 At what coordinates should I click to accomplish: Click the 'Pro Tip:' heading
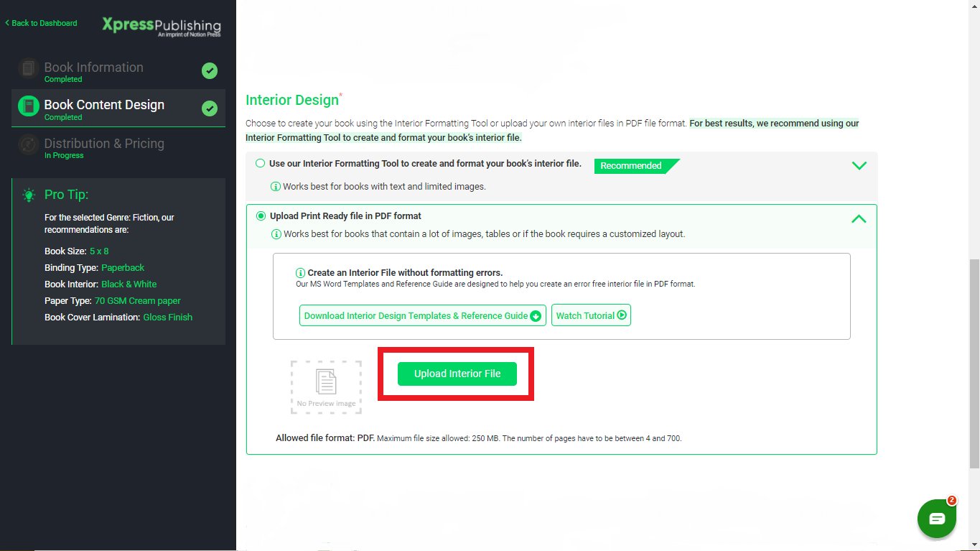(x=67, y=195)
